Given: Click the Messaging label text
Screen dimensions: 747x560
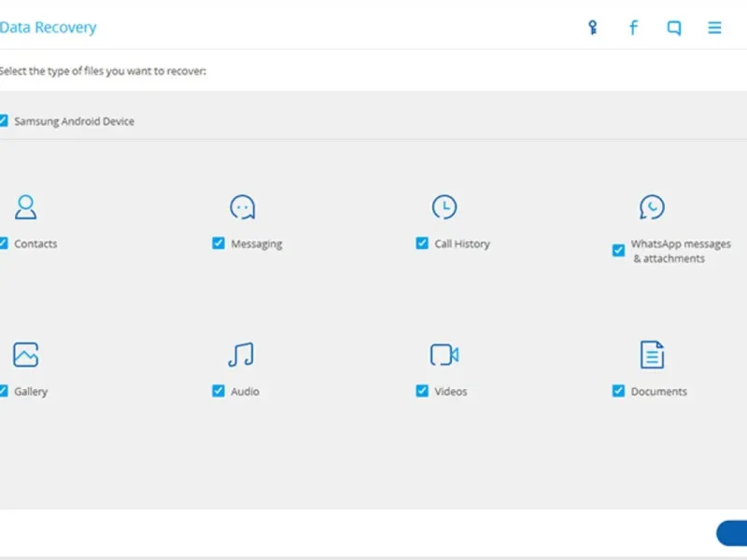Looking at the screenshot, I should pos(257,244).
